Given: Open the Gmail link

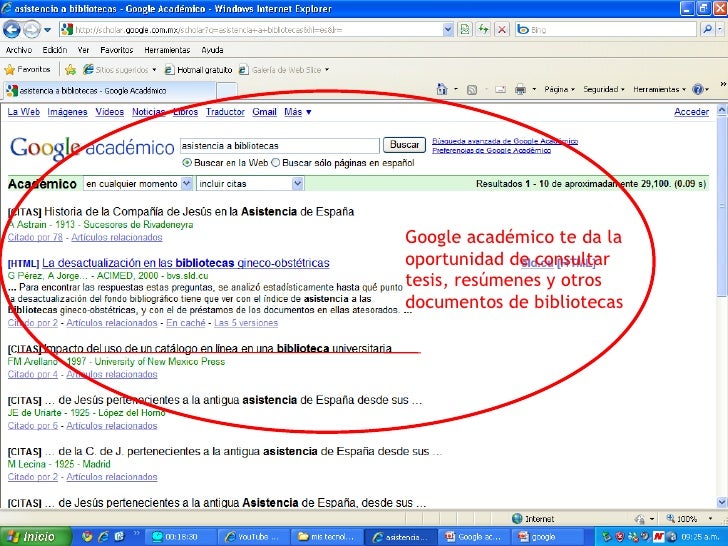Looking at the screenshot, I should (264, 112).
